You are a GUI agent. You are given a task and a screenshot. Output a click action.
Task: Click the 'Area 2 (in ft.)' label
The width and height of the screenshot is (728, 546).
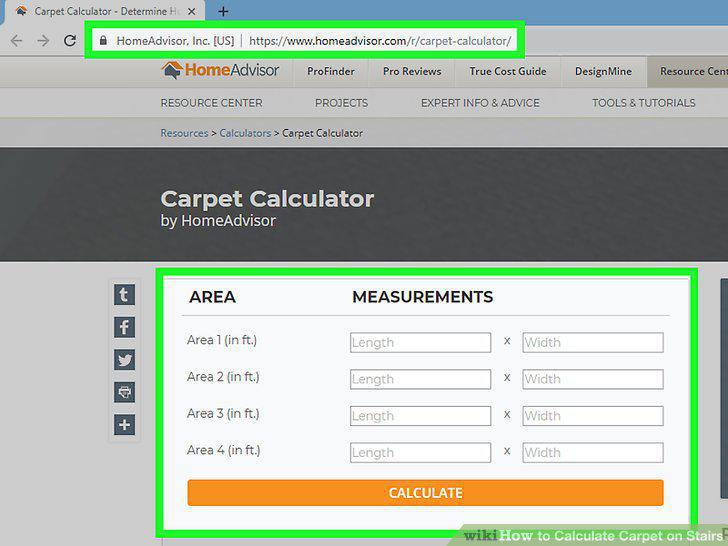(223, 377)
